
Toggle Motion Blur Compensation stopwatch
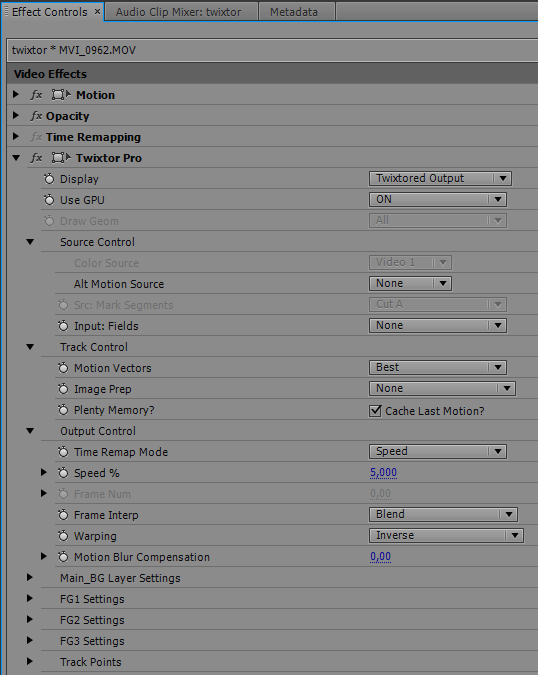tap(63, 557)
